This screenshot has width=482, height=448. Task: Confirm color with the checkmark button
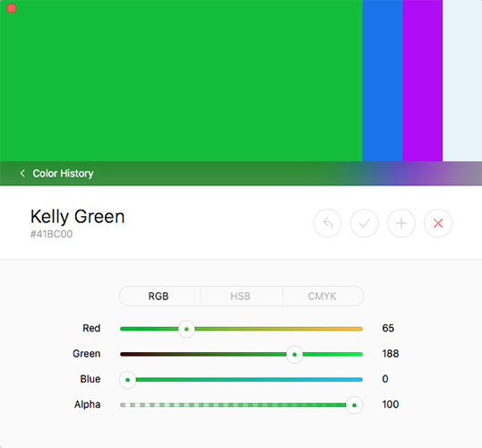click(x=365, y=223)
